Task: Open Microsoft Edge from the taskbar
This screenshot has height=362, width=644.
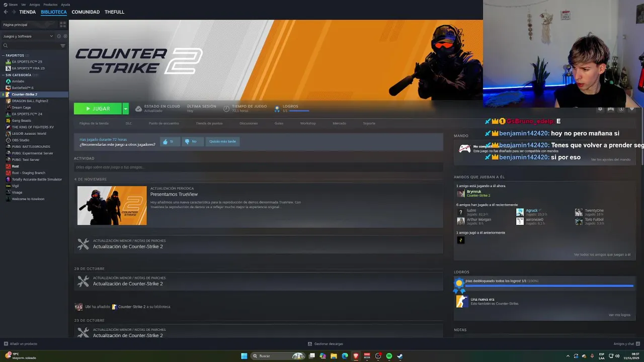Action: (x=345, y=356)
